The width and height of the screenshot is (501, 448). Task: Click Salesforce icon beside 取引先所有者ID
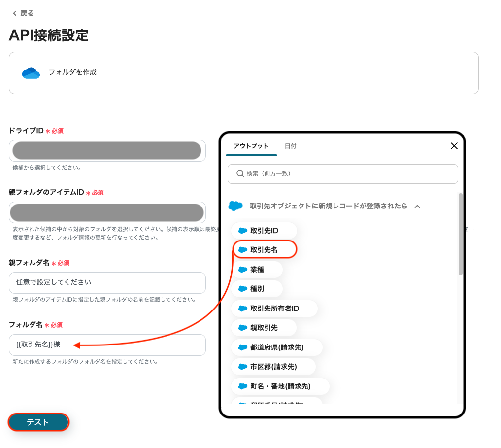243,309
